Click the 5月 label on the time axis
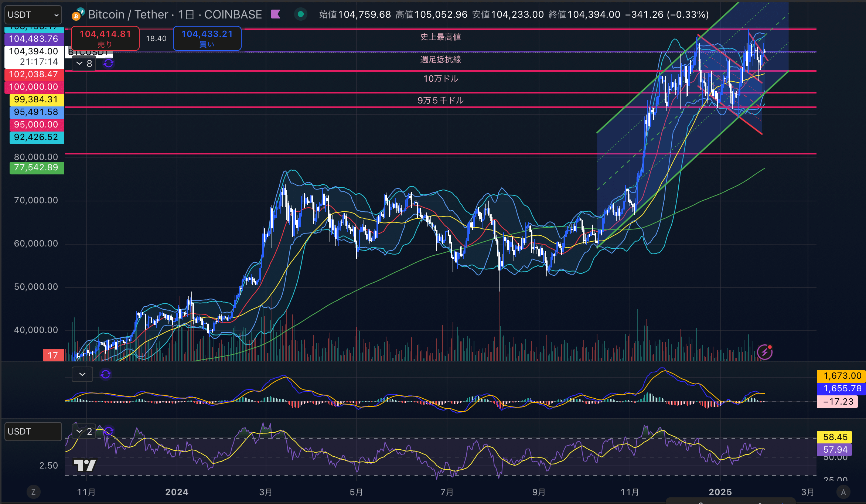 click(x=356, y=492)
